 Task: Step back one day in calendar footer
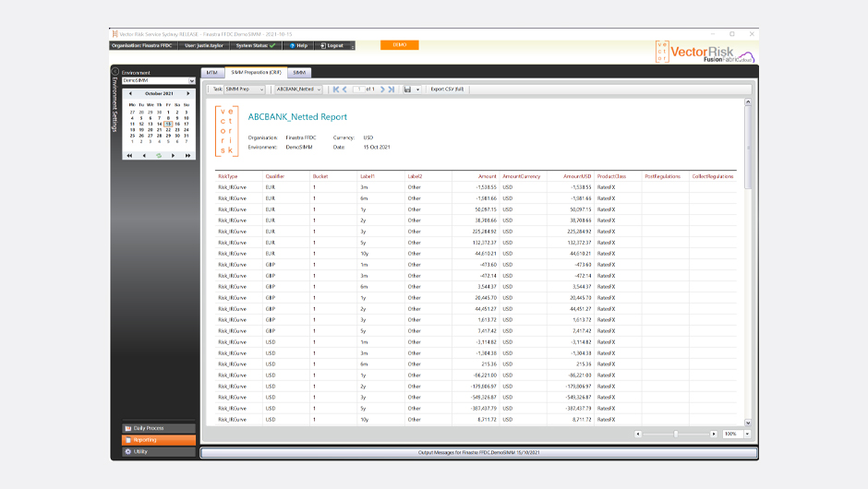(144, 155)
